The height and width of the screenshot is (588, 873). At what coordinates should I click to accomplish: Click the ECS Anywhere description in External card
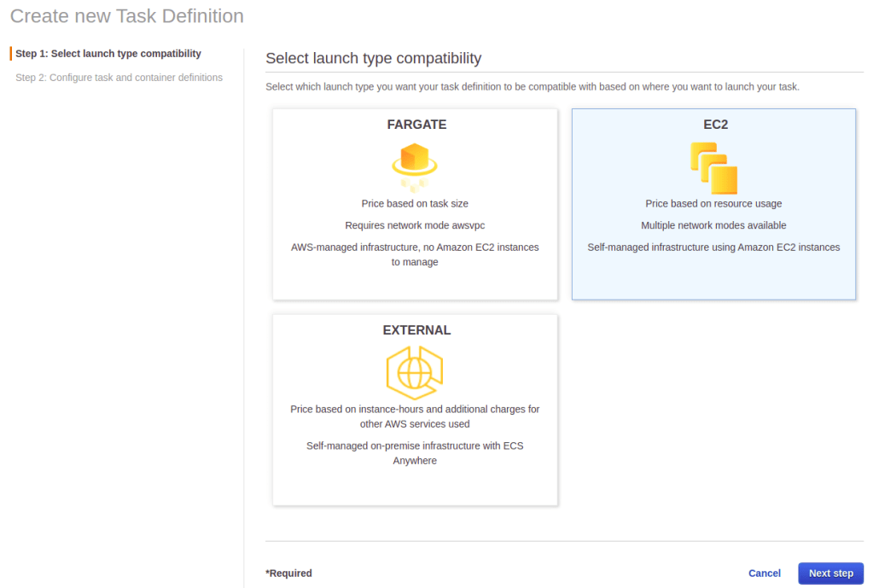tap(415, 453)
